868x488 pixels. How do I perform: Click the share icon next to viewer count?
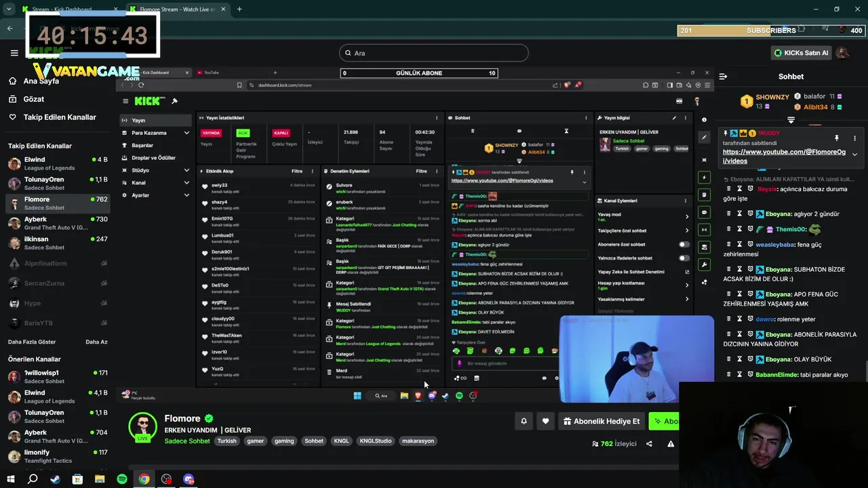tap(649, 444)
